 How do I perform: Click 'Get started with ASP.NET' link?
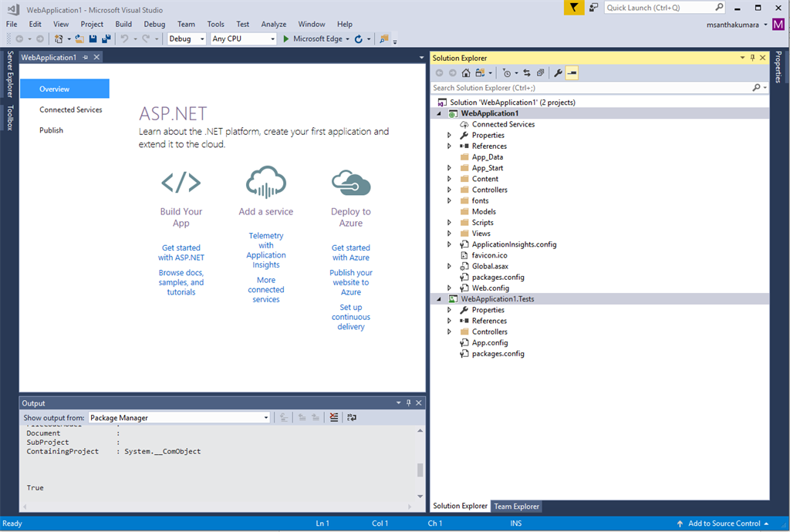click(x=181, y=253)
